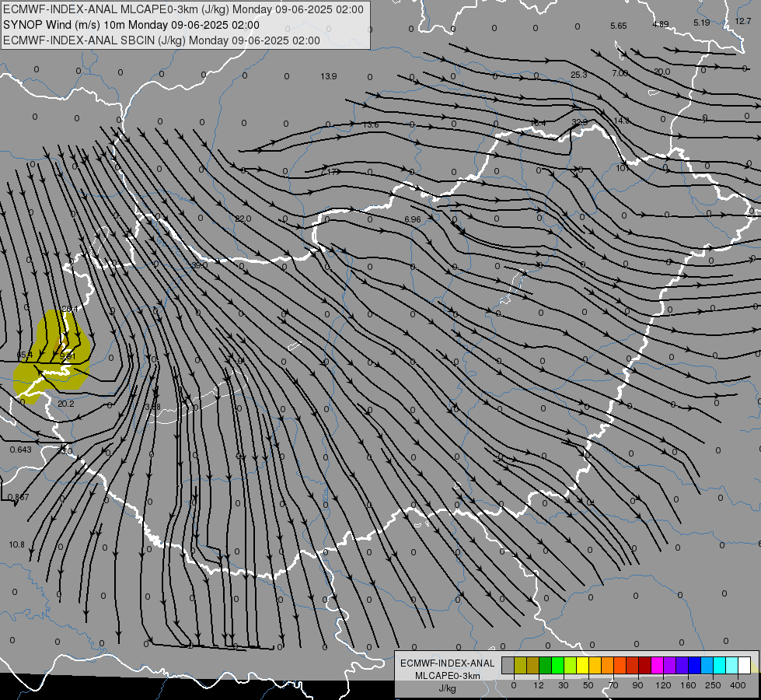Click the map value 5.19

click(x=702, y=23)
